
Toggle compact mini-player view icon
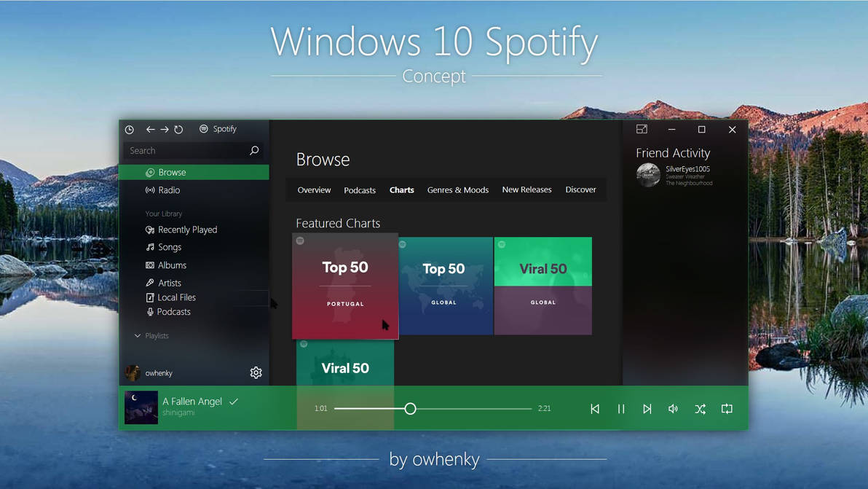642,129
